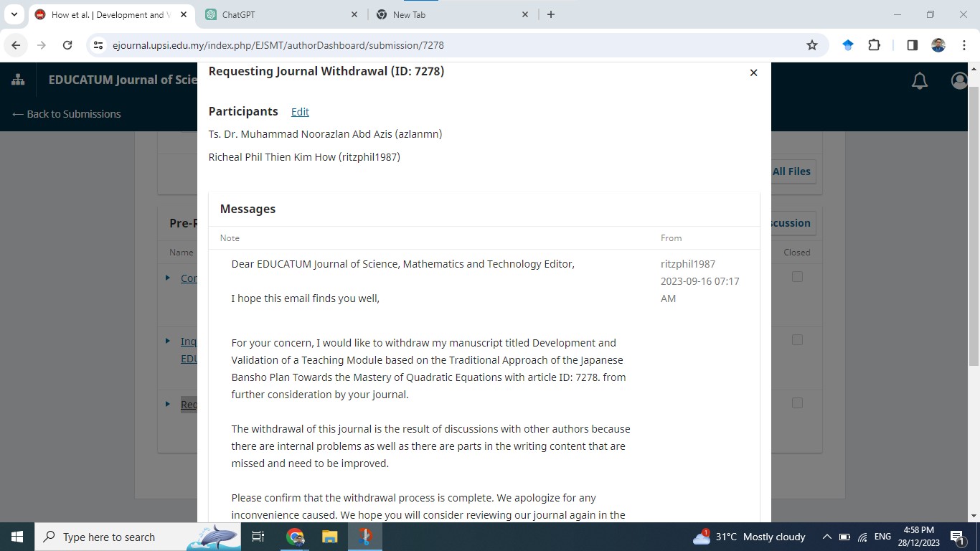The image size is (980, 551).
Task: Expand the second discussion row arrow
Action: click(168, 341)
